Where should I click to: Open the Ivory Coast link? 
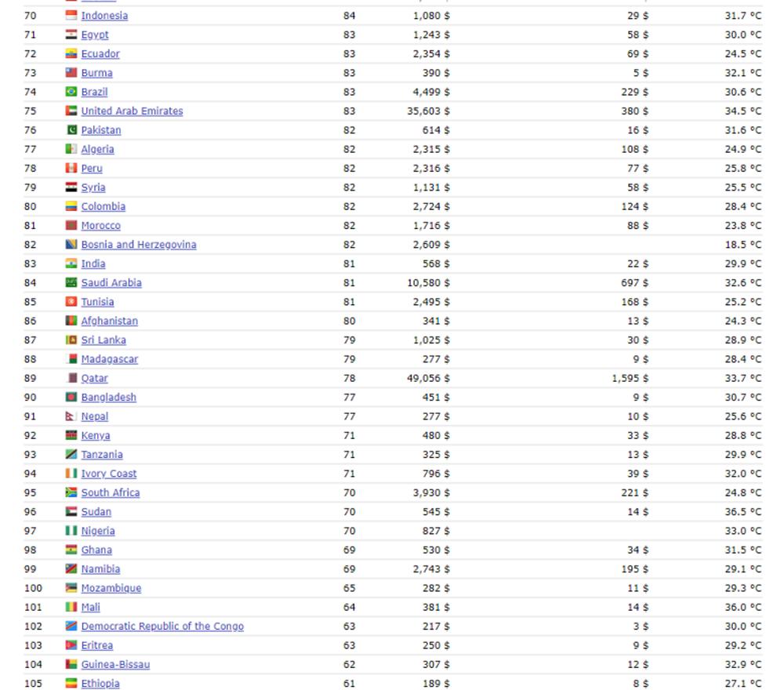coord(109,474)
